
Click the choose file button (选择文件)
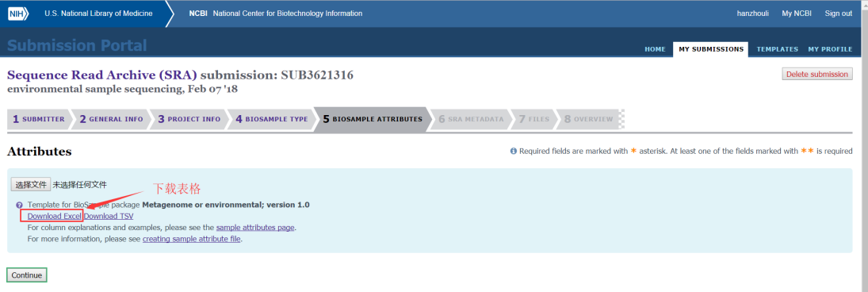tap(31, 185)
